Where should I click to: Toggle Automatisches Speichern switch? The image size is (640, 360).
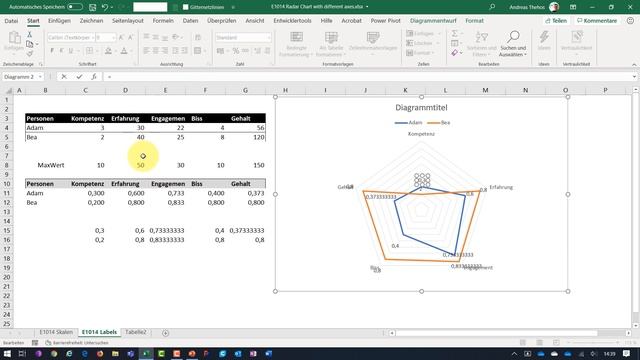click(x=75, y=7)
